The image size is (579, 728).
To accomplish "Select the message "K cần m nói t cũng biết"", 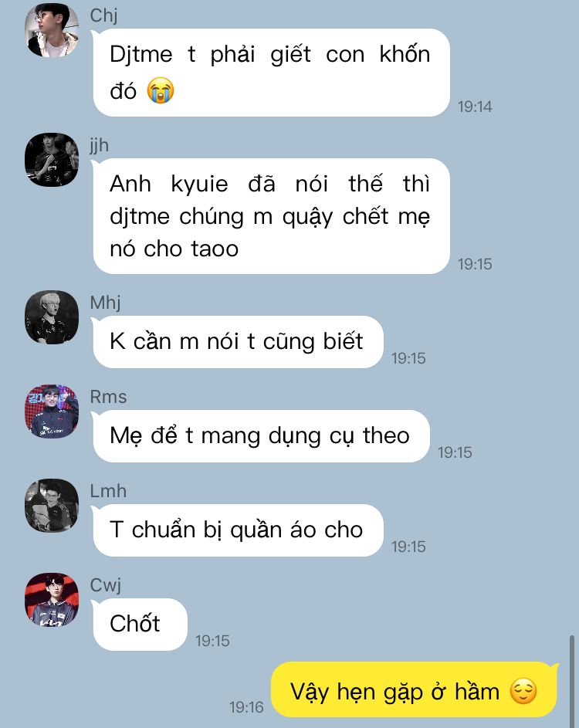I will tap(238, 342).
